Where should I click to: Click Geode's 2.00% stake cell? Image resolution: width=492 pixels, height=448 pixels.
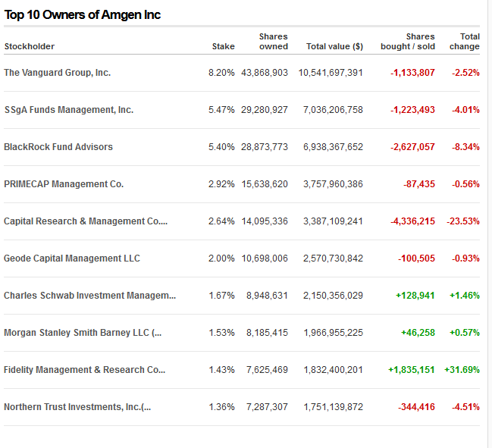[x=221, y=258]
